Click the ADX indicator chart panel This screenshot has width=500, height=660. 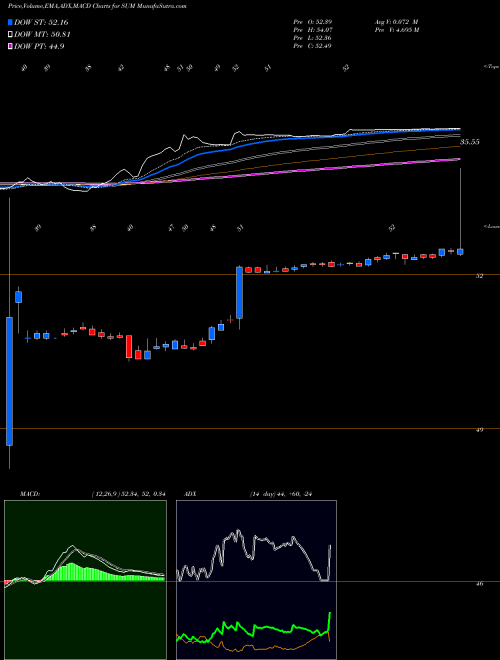click(256, 580)
